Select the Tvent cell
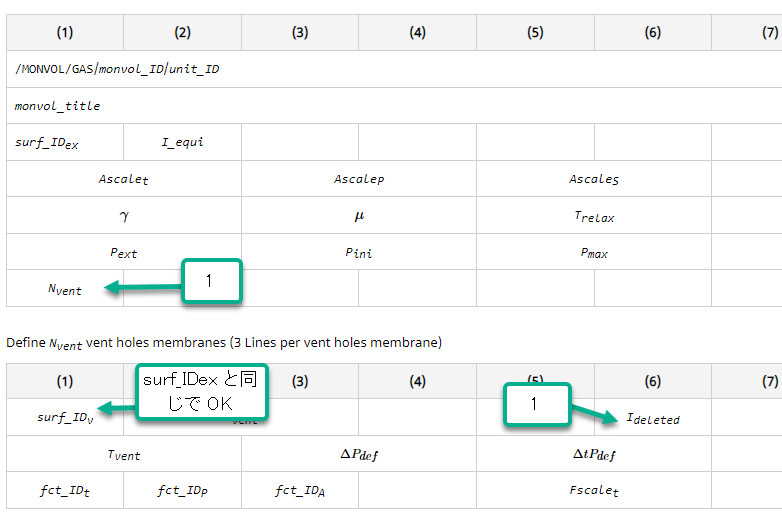This screenshot has width=782, height=512. [124, 454]
